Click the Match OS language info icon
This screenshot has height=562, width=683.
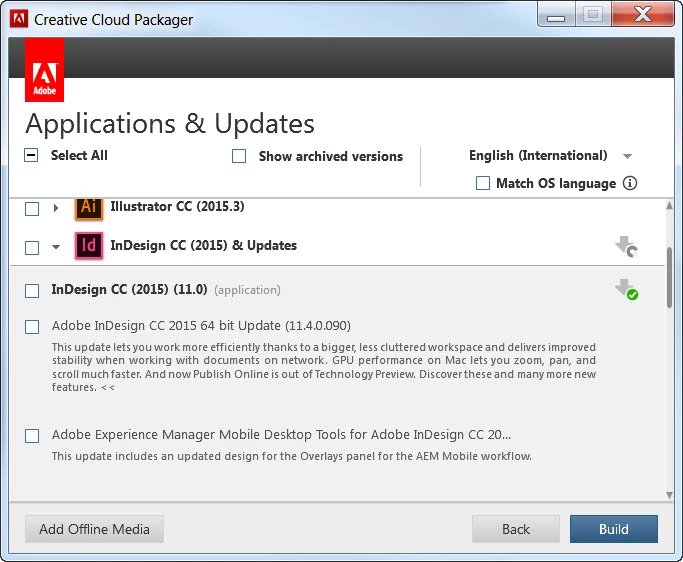(629, 183)
